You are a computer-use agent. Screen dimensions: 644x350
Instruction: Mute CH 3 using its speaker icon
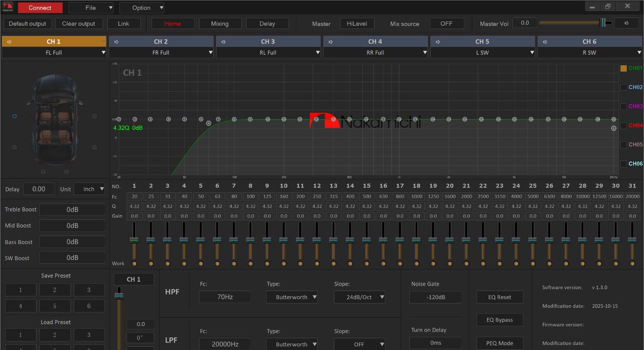click(224, 42)
